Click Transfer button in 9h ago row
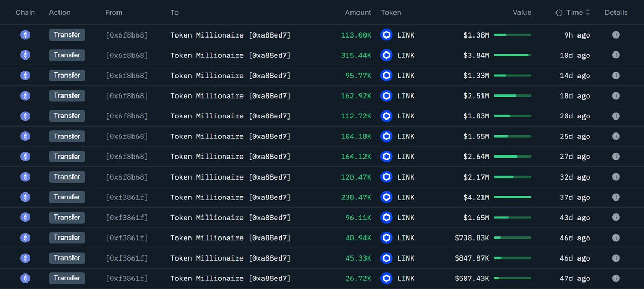 coord(67,35)
